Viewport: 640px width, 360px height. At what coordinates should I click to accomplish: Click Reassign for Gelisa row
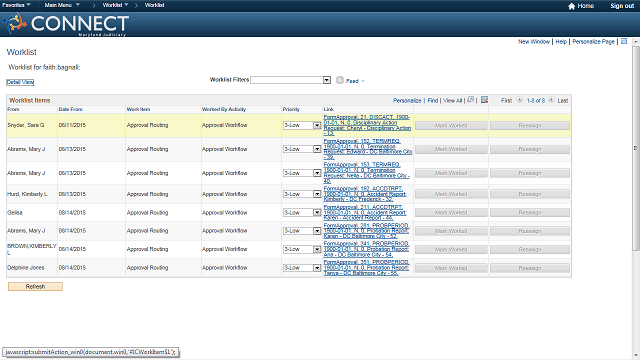[530, 213]
